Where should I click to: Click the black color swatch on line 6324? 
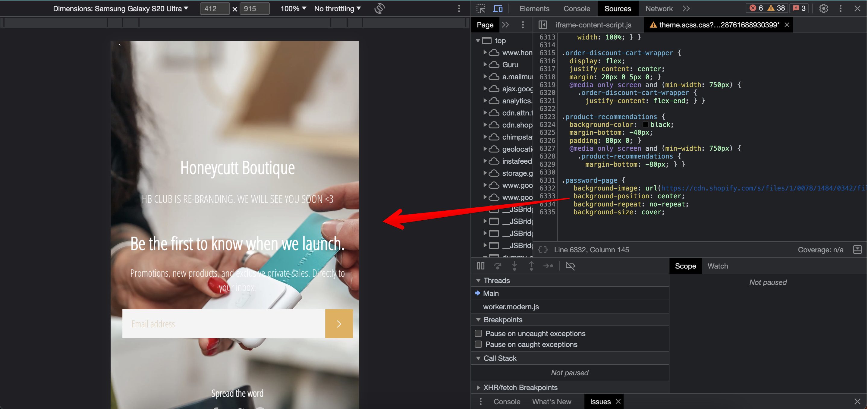click(x=645, y=125)
